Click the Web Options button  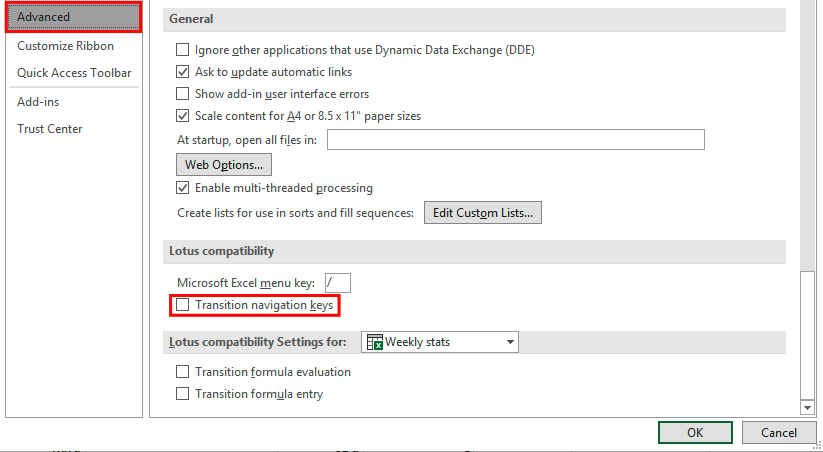(224, 164)
